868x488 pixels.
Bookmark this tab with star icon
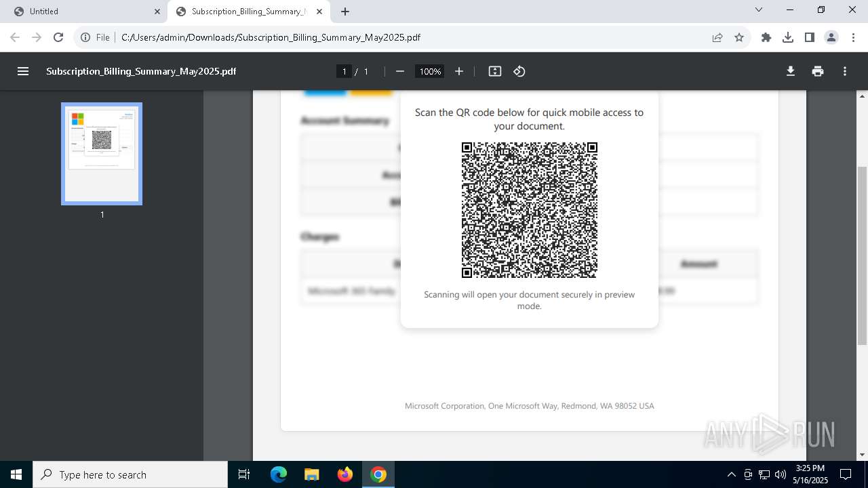pos(739,37)
